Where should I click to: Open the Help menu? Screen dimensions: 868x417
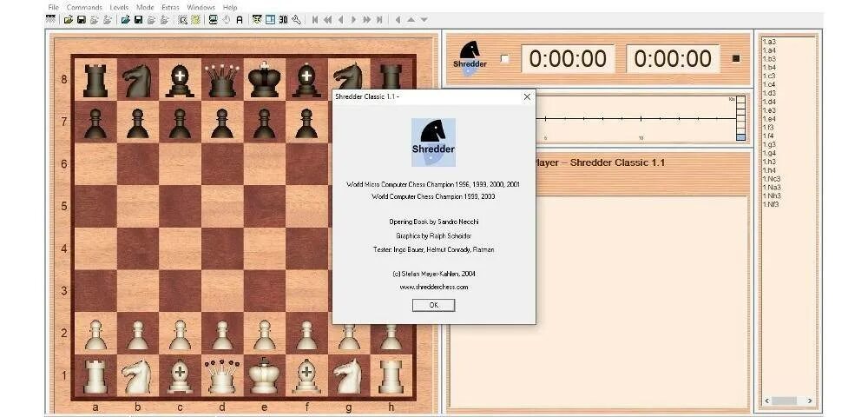click(x=230, y=7)
